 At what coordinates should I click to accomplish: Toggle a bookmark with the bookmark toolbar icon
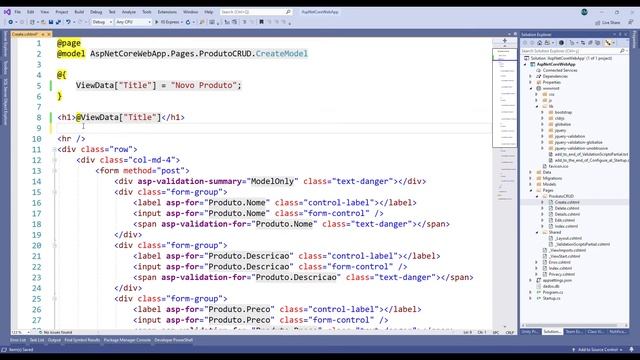[261, 22]
